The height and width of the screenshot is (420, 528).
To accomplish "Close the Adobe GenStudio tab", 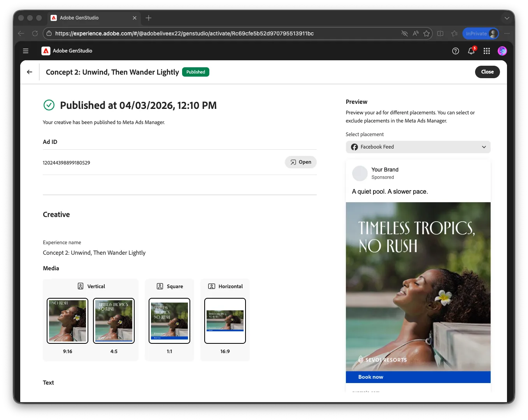I will click(135, 18).
